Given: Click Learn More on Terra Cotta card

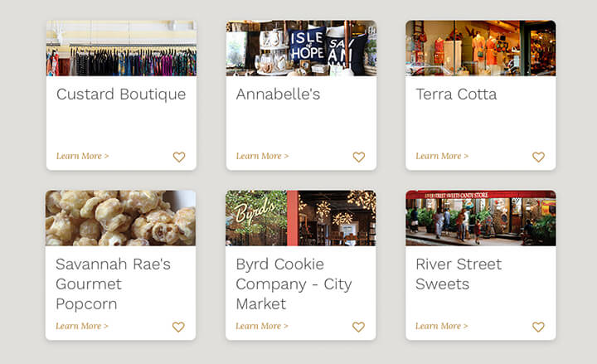Looking at the screenshot, I should tap(442, 156).
